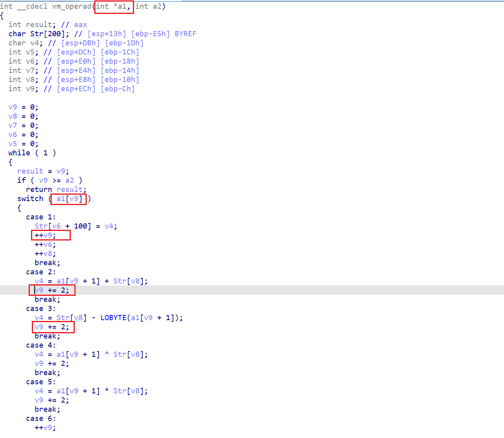Select the Str[v6 + 100] = v4 line
504x438 pixels.
click(x=76, y=226)
